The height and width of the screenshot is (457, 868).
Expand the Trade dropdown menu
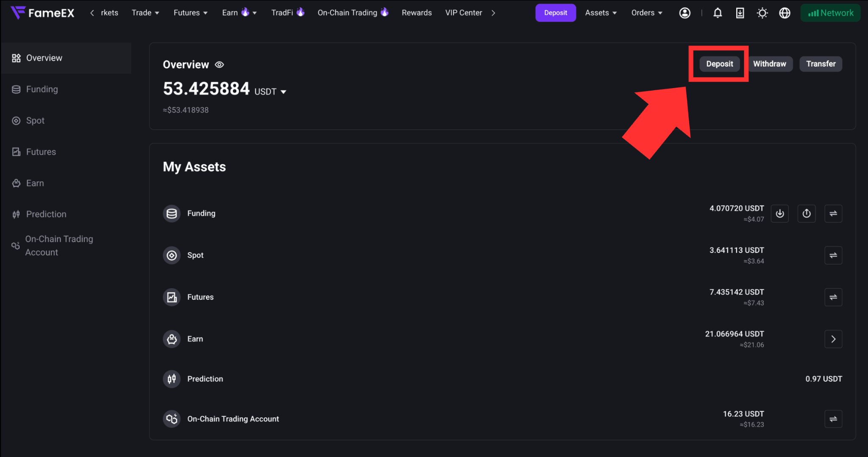coord(145,13)
